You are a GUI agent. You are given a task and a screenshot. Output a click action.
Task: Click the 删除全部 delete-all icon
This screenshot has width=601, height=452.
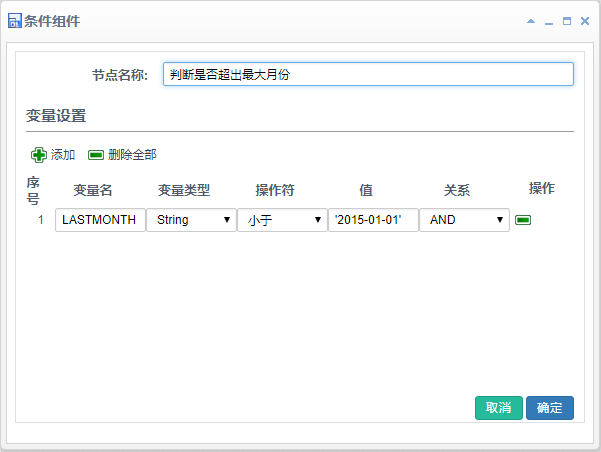point(96,155)
